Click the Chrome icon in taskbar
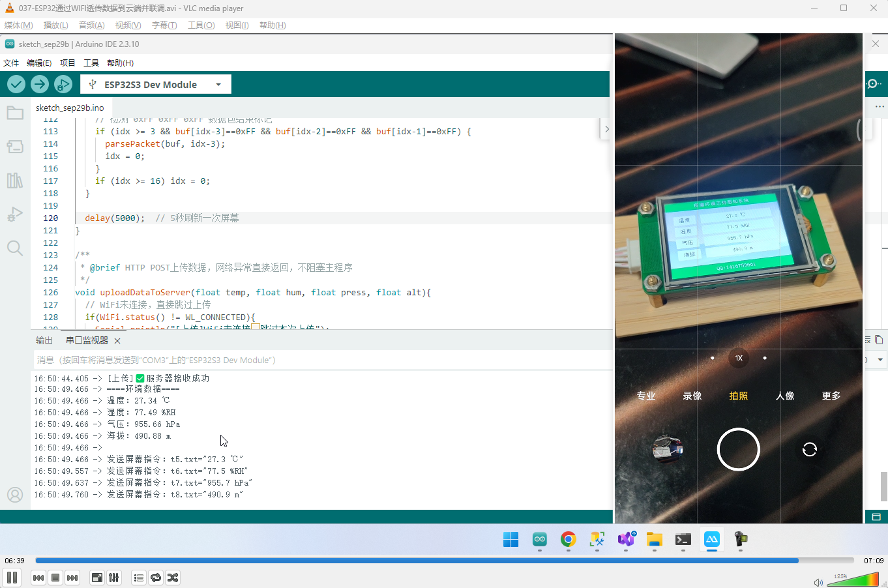Screen dimensions: 888x588 pyautogui.click(x=569, y=539)
